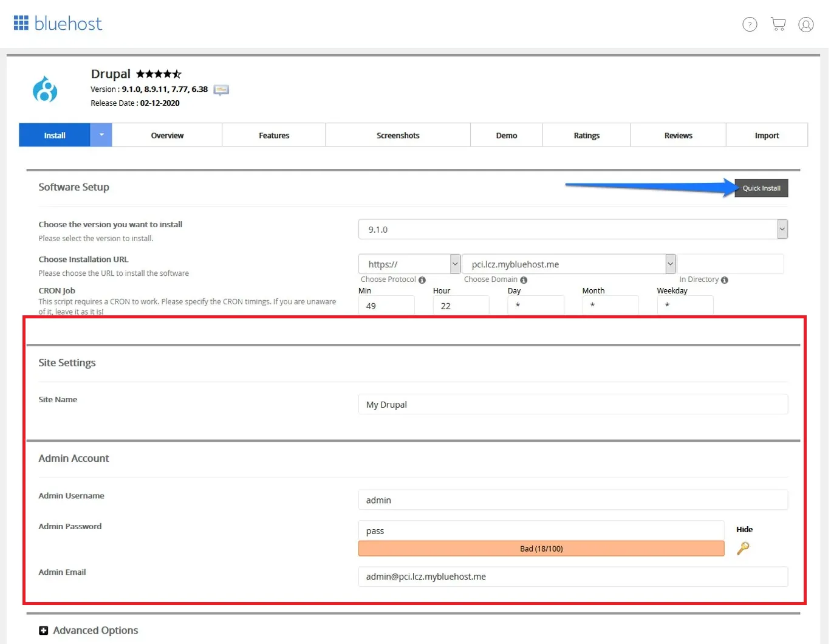The height and width of the screenshot is (644, 831).
Task: Open the pci.lcz.mybluehost.me domain dropdown
Action: (x=569, y=264)
